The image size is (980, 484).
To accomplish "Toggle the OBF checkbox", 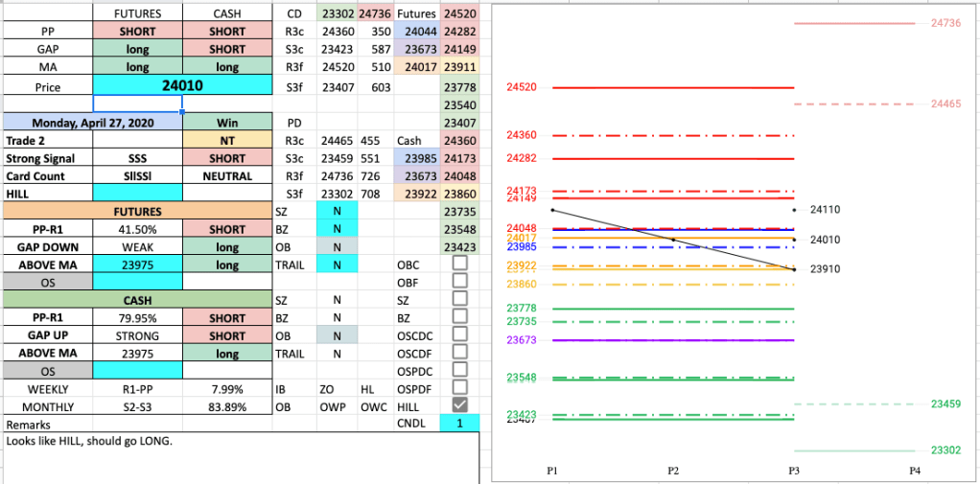I will coord(459,282).
